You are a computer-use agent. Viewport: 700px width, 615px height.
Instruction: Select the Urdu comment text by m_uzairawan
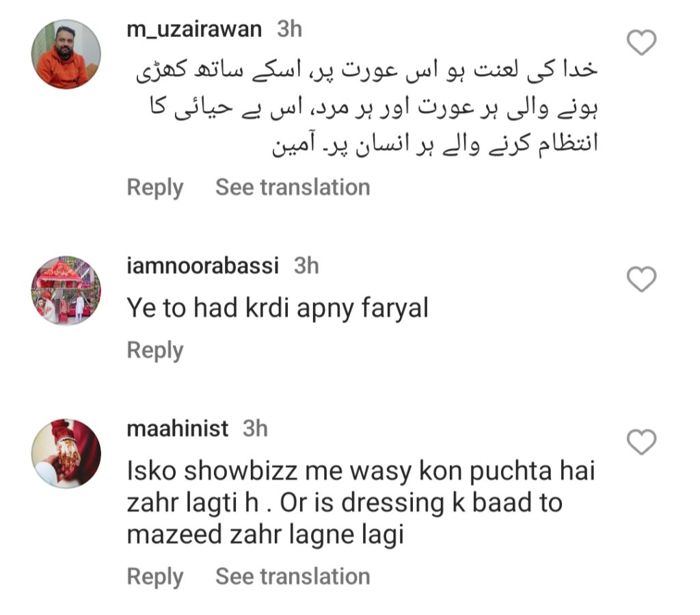coord(367,107)
